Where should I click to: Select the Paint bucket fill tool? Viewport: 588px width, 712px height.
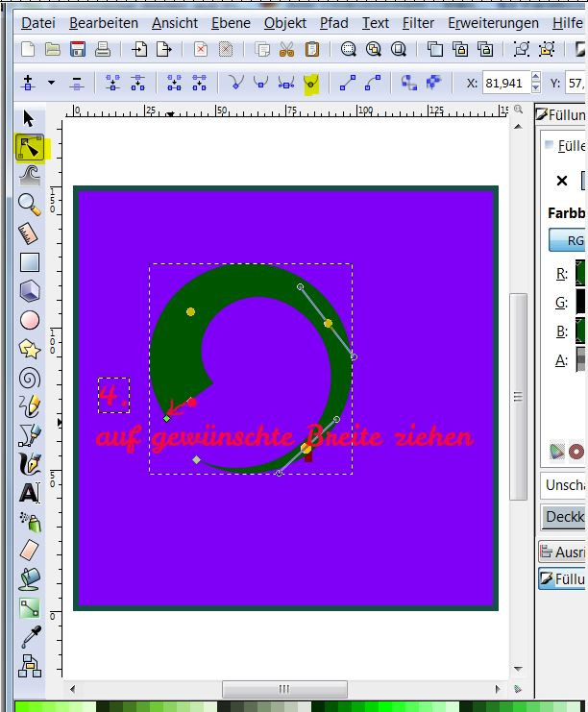30,579
